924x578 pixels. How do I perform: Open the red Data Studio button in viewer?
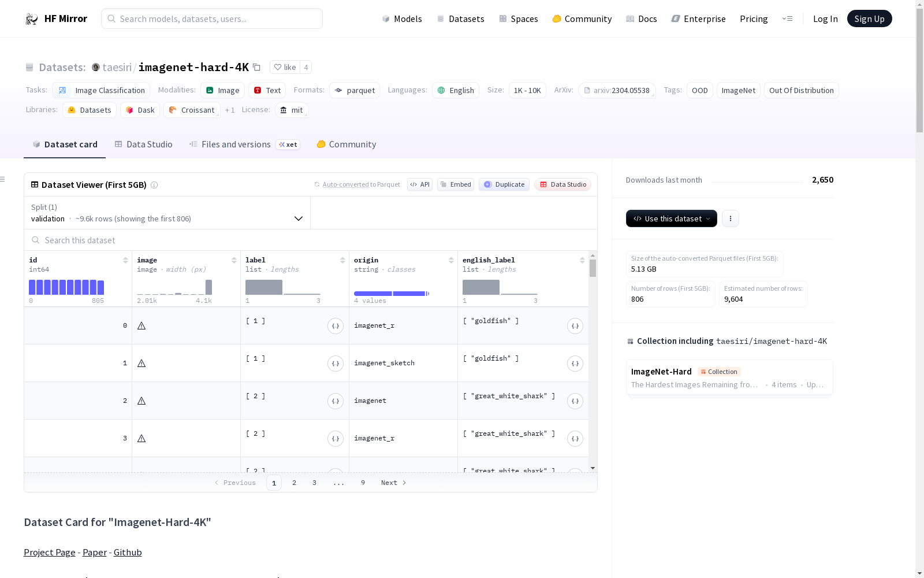point(563,185)
